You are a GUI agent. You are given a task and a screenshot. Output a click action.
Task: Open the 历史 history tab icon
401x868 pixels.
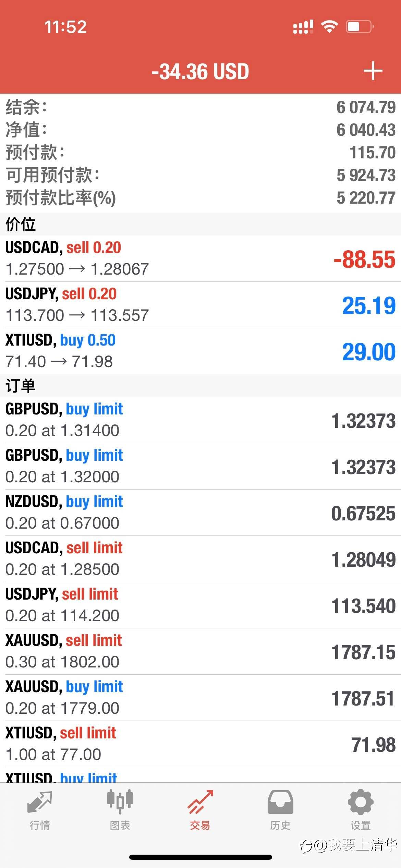click(x=280, y=802)
